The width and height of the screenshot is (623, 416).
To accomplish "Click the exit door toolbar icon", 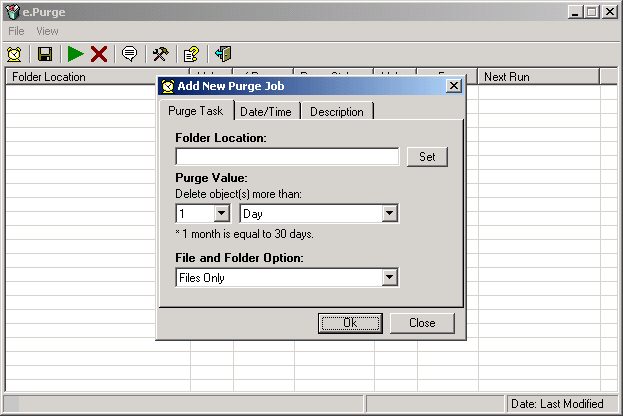I will tap(222, 54).
